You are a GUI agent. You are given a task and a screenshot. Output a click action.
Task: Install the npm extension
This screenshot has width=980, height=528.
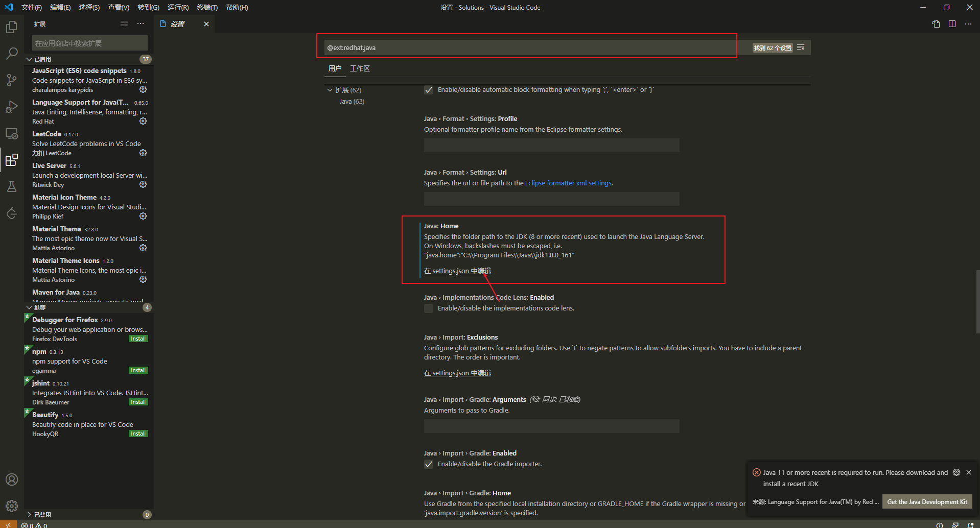[x=138, y=371]
